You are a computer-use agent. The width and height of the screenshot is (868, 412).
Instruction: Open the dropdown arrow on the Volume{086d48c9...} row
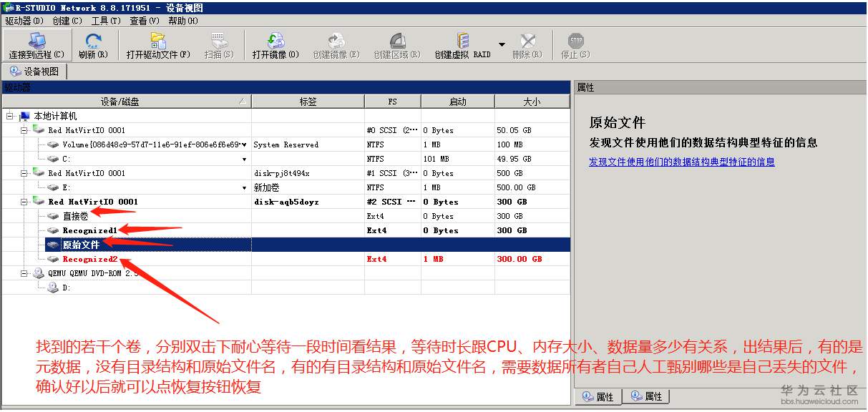[x=245, y=144]
